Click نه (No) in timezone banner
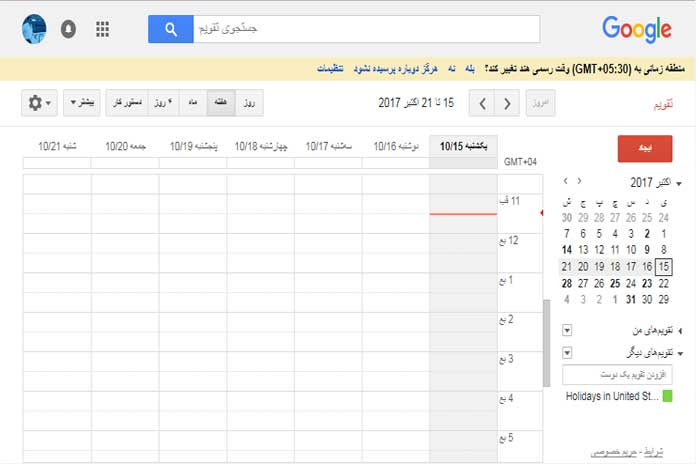 pos(451,69)
